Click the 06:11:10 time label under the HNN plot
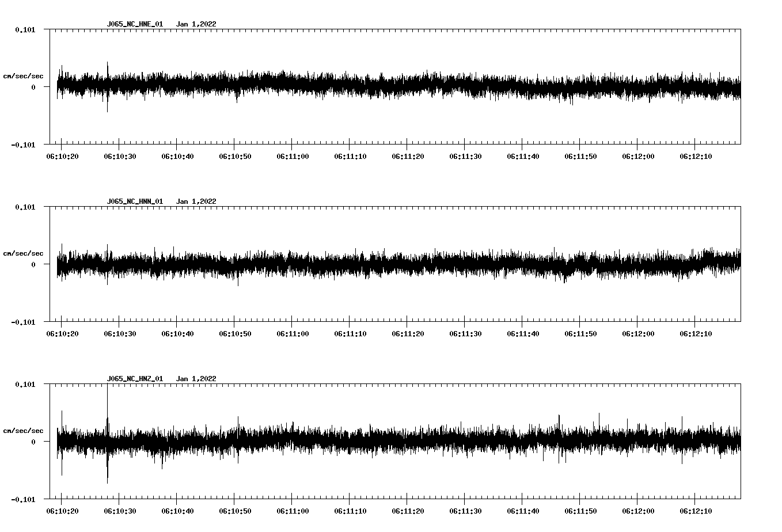The height and width of the screenshot is (532, 782). click(350, 334)
